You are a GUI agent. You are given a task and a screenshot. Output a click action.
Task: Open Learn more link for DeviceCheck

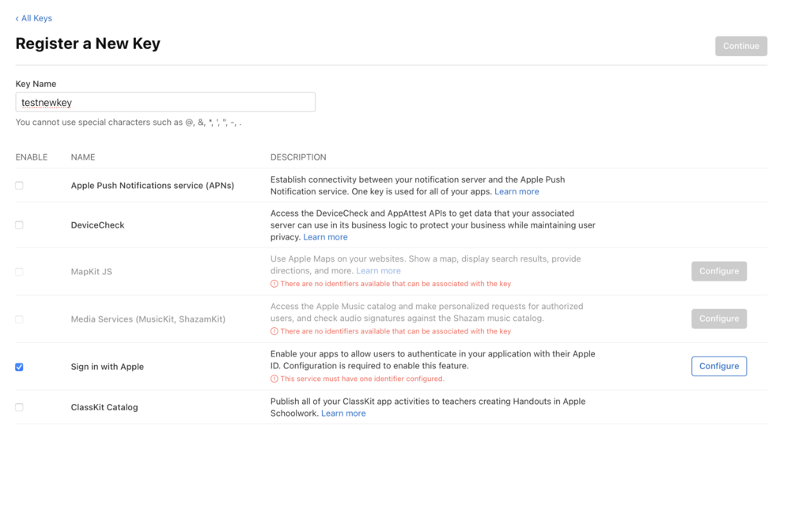(x=325, y=237)
